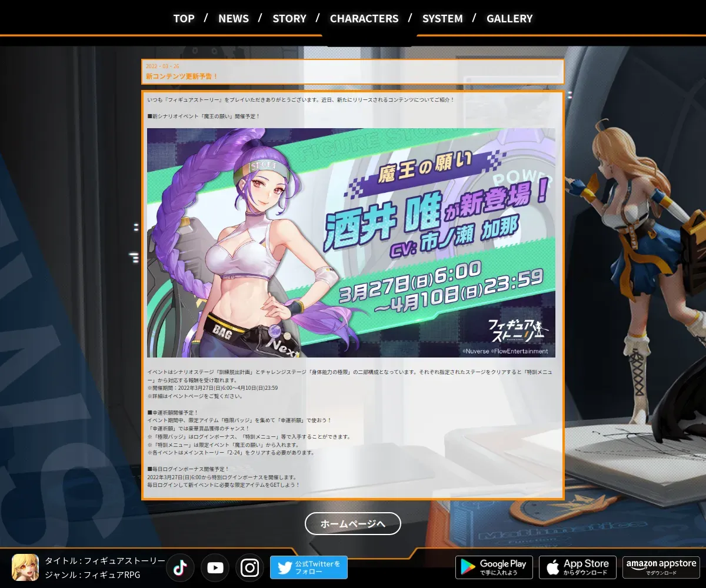
Task: Download from the App Store badge
Action: pos(578,567)
